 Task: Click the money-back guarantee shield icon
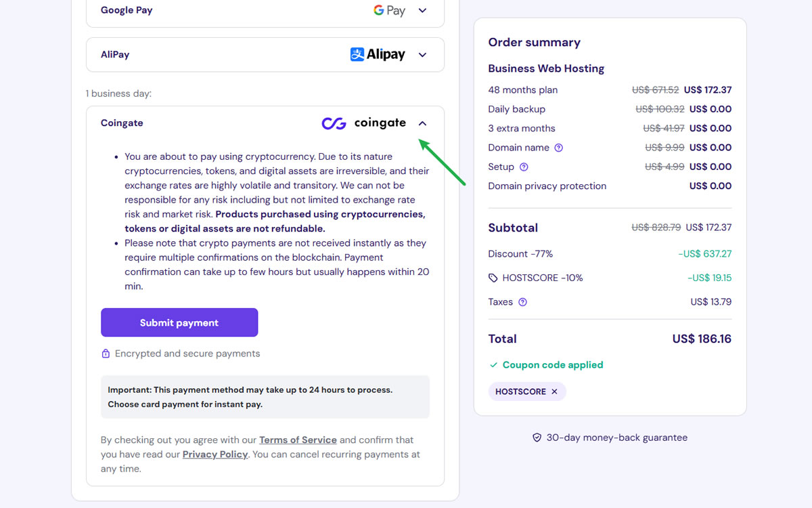(537, 438)
